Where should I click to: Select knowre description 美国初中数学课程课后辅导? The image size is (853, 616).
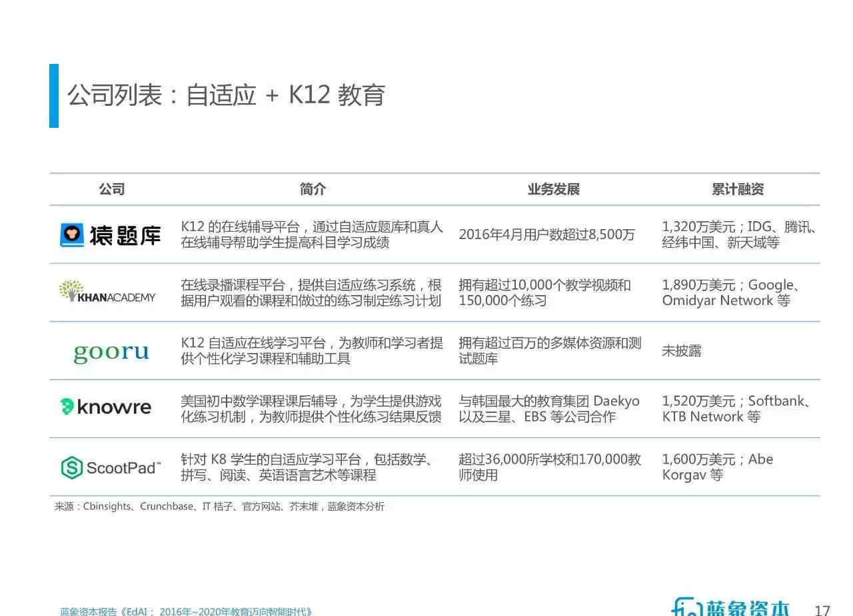click(x=311, y=409)
